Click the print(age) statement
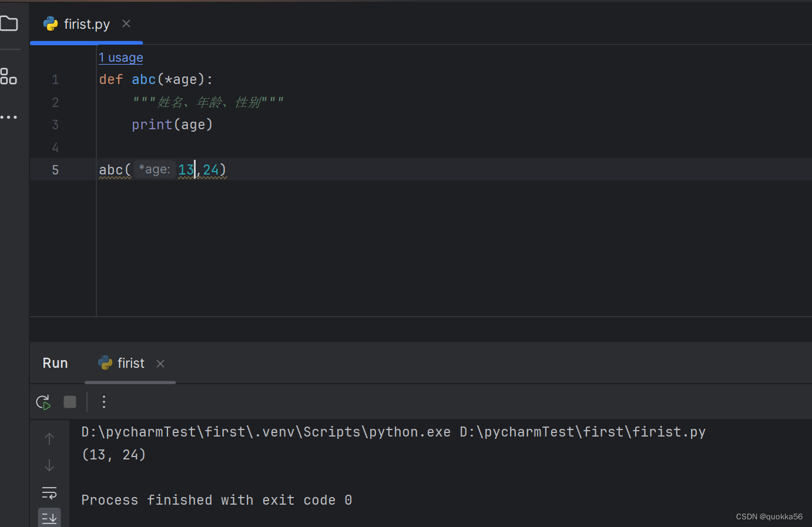Screen dimensions: 812x527 172,125
